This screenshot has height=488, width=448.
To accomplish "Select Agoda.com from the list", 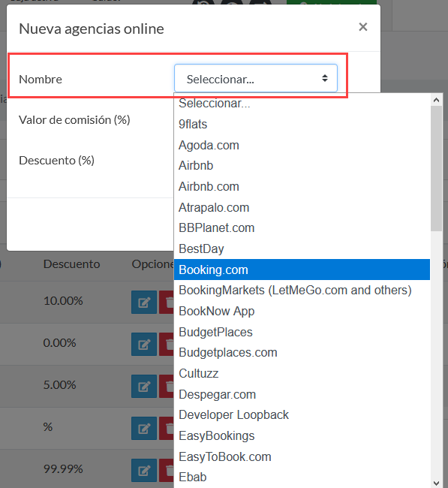I will [302, 145].
